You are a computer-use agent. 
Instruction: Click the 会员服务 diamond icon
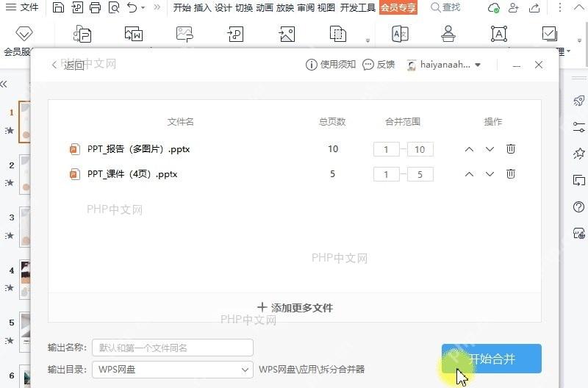click(x=24, y=34)
